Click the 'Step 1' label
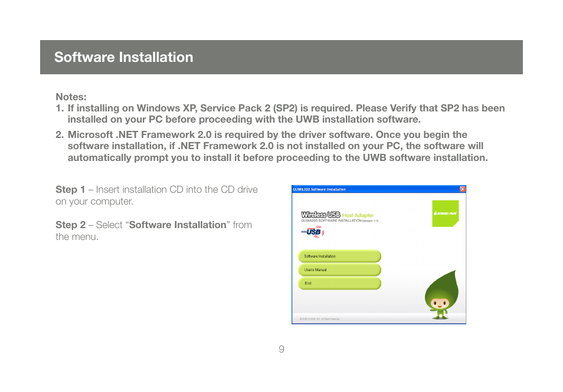The width and height of the screenshot is (563, 392). point(70,189)
